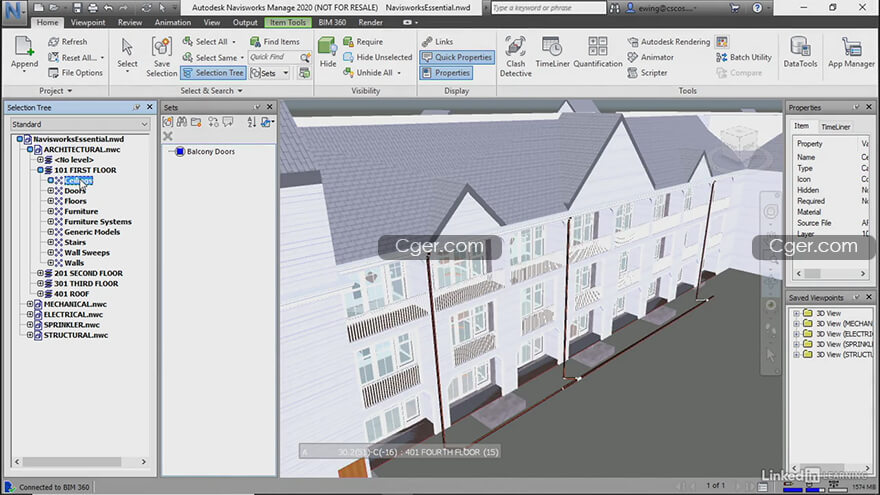Click Select All
Viewport: 880px width, 495px height.
pos(205,42)
